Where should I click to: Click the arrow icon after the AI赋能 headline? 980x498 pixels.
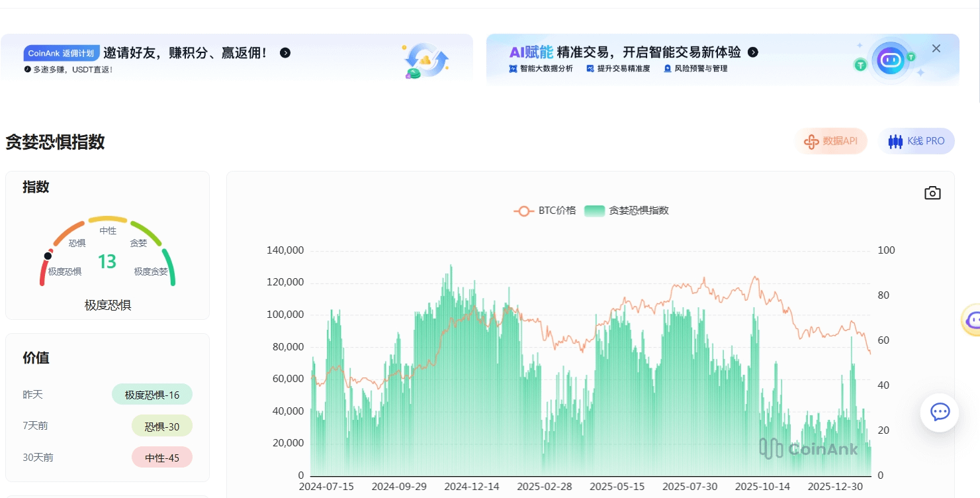753,52
